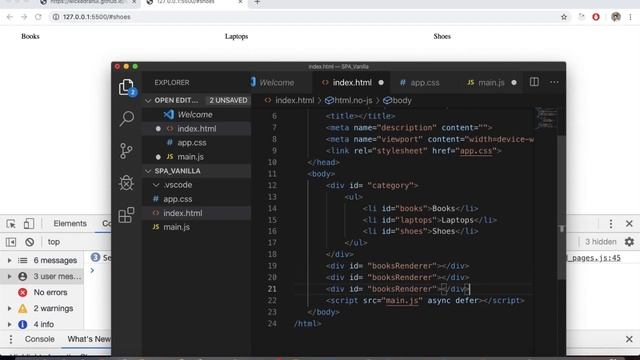Open the editor more actions ellipsis menu
The width and height of the screenshot is (640, 360).
click(x=554, y=82)
